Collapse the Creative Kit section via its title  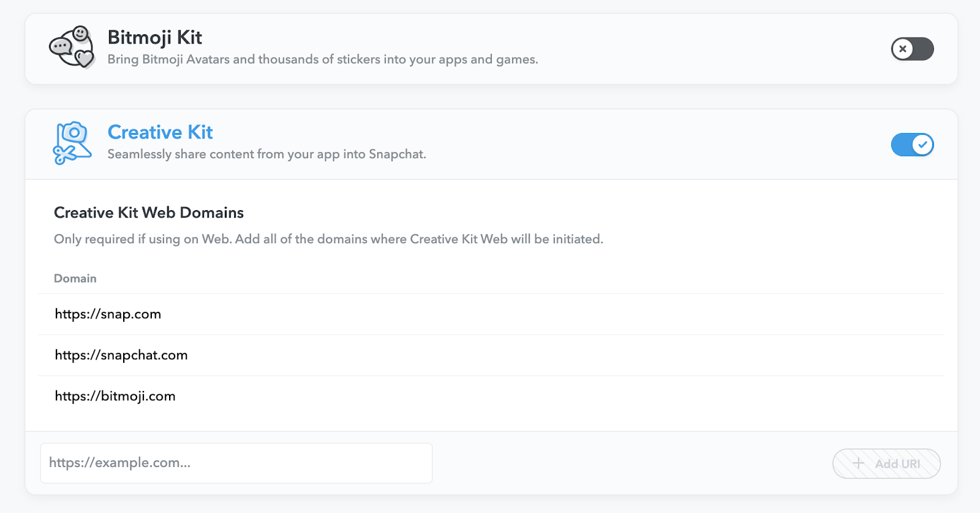tap(160, 132)
